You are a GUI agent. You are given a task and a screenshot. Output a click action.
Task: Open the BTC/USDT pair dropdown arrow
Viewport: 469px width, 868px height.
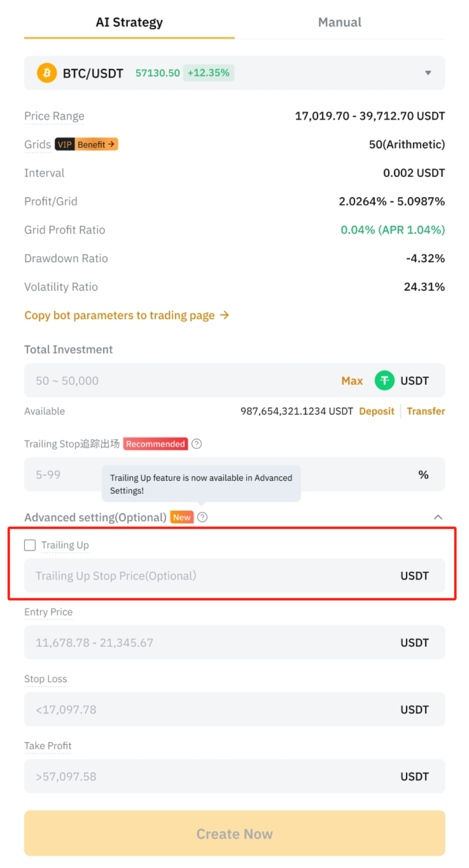pos(428,73)
